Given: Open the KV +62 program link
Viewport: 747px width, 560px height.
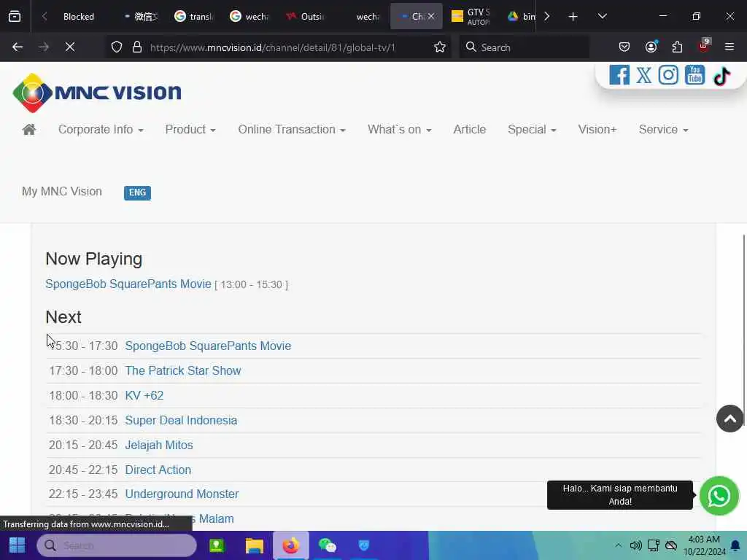Looking at the screenshot, I should click(x=144, y=395).
